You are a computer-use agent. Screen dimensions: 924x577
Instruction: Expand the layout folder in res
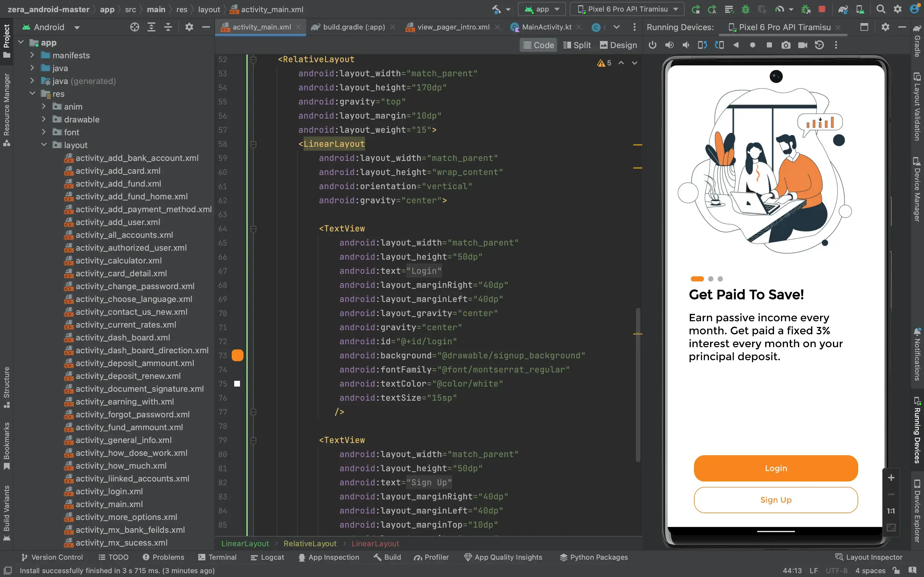coord(43,145)
